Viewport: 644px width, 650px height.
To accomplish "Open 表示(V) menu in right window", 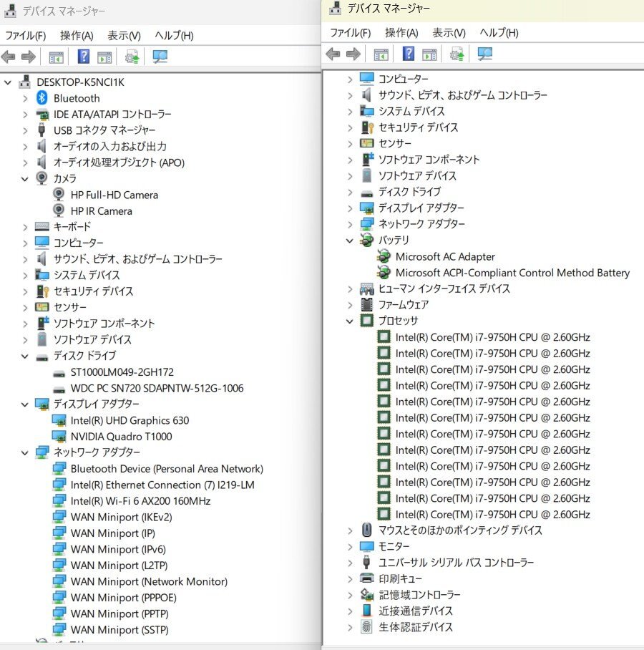I will click(449, 33).
